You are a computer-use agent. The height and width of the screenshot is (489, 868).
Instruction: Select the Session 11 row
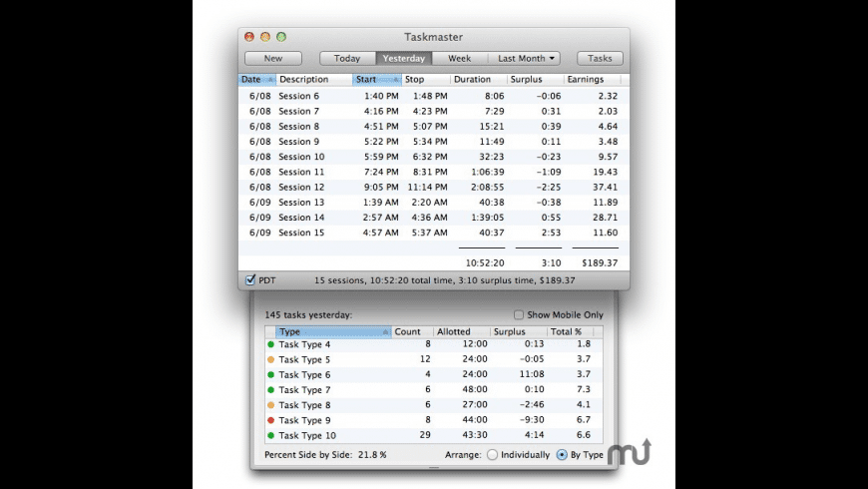point(433,172)
